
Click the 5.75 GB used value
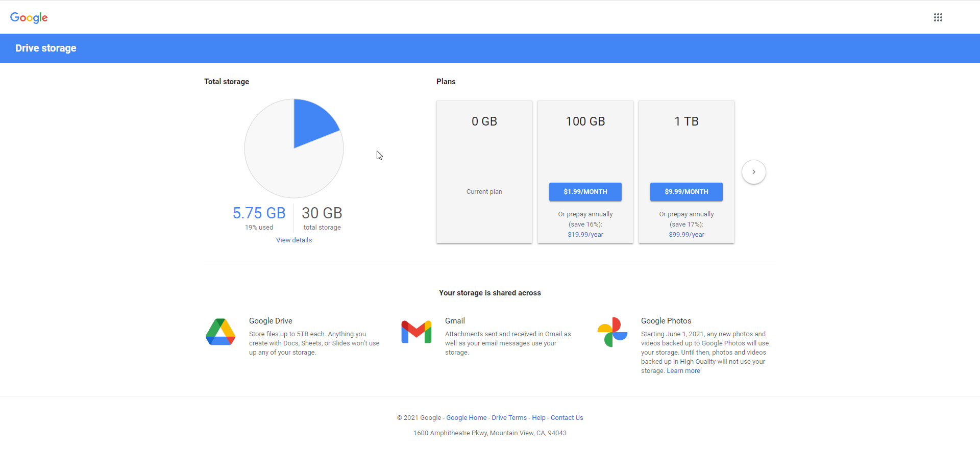(x=259, y=213)
